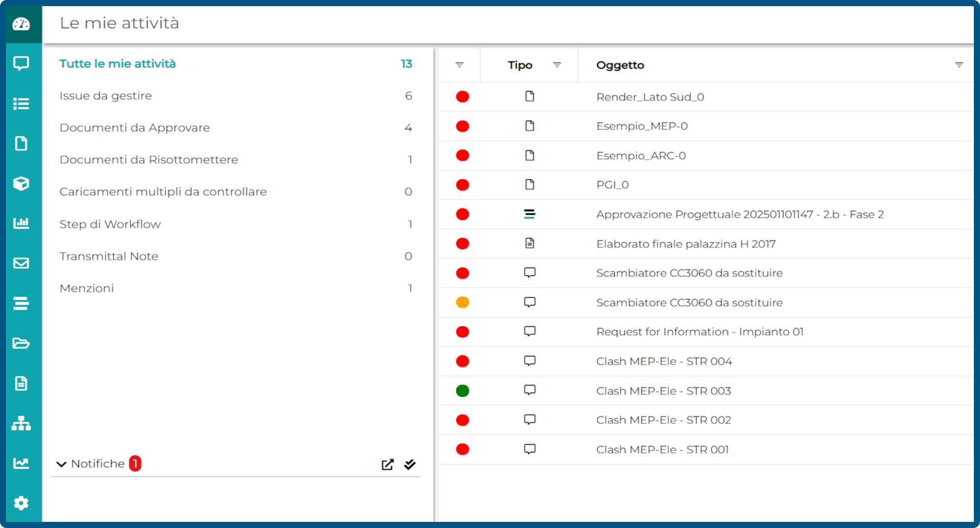Click document icon for Render_Lato Sud_0

pos(530,96)
